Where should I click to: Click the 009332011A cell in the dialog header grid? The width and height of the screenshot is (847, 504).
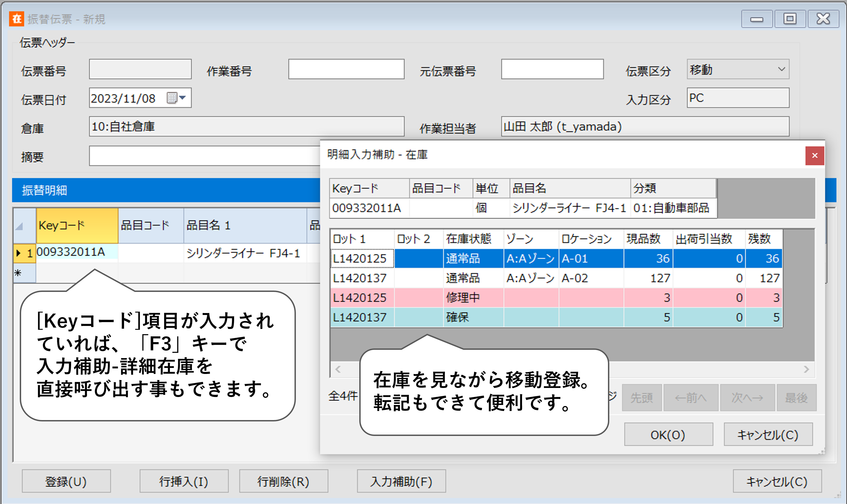(x=370, y=208)
